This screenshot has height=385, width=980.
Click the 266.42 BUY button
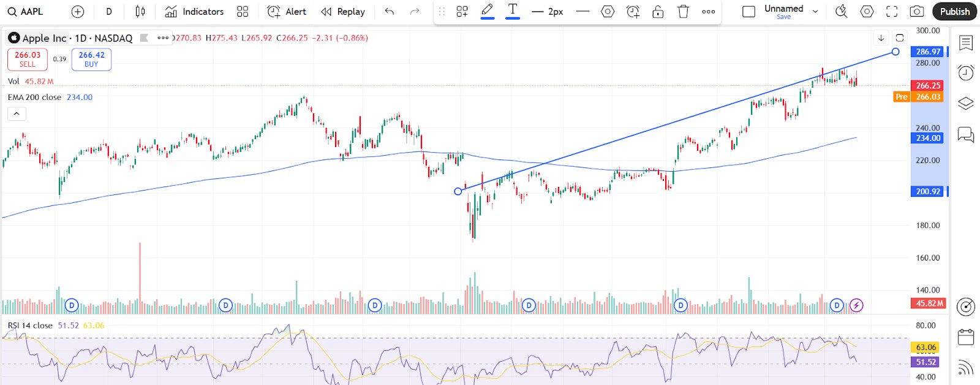[91, 59]
